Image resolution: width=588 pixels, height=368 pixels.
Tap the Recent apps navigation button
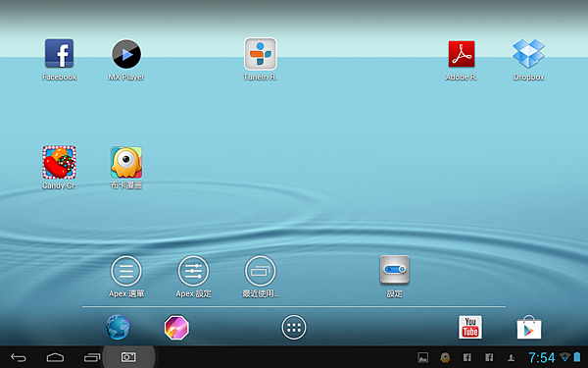(x=92, y=357)
